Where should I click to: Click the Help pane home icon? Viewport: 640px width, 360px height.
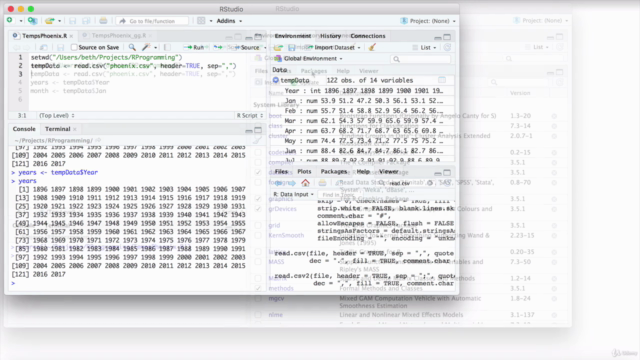[305, 182]
